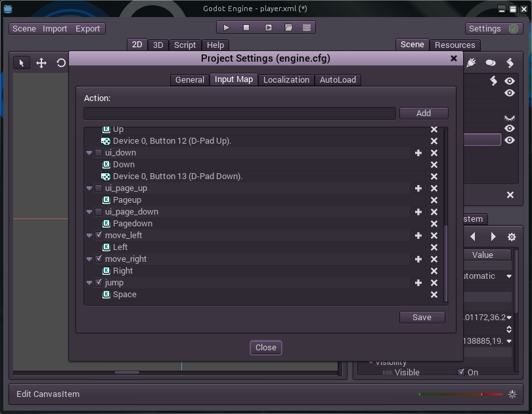This screenshot has width=532, height=414.
Task: Toggle the ui_page_down checkbox
Action: tap(99, 212)
